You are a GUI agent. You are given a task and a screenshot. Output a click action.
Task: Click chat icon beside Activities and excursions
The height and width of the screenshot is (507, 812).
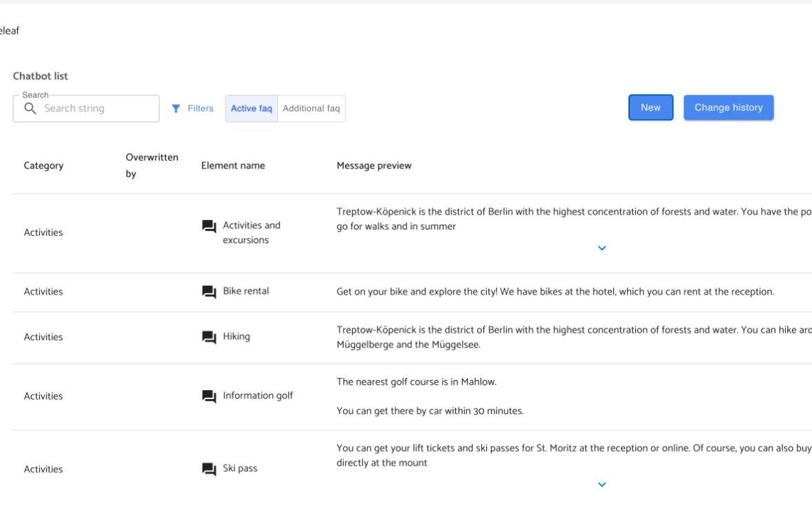click(208, 226)
